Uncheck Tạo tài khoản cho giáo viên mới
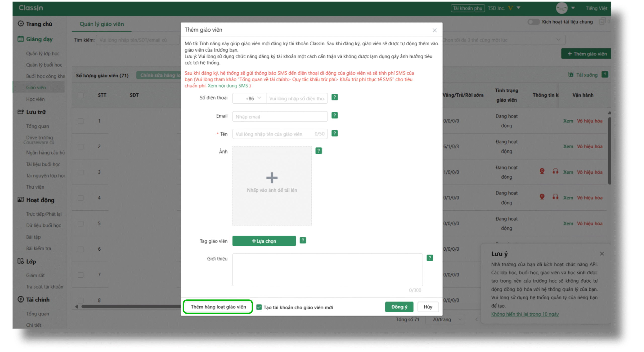644x352 pixels. (259, 307)
